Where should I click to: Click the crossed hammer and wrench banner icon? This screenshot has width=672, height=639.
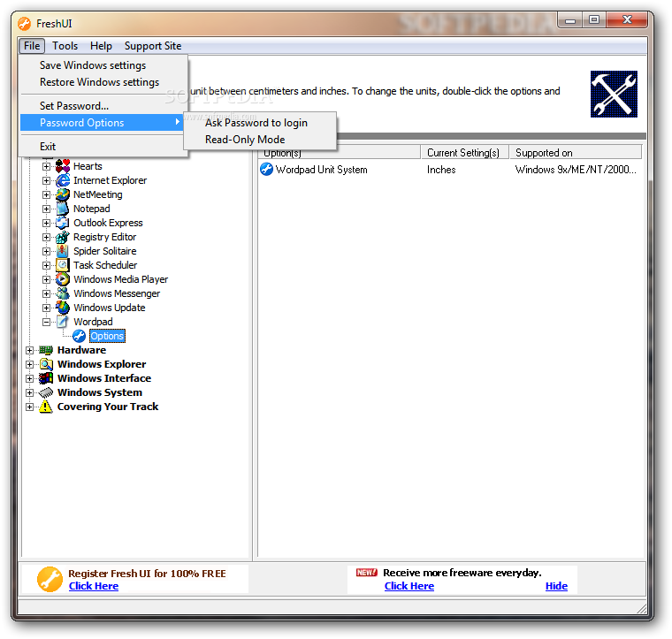tap(614, 94)
